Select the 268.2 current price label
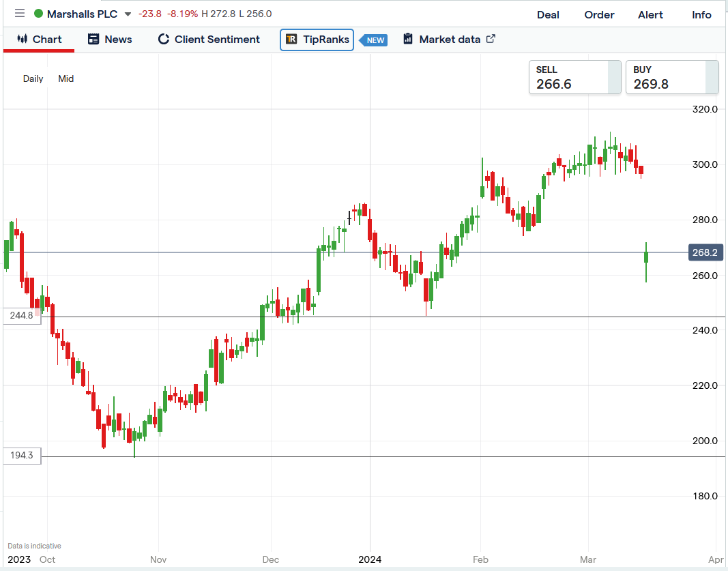Screen dimensions: 728x571 (x=705, y=252)
